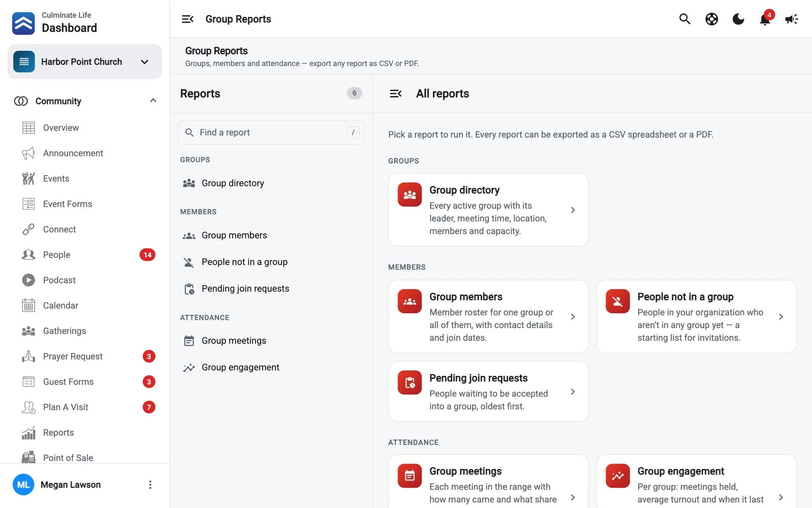812x508 pixels.
Task: Open Harbor Point Church organization dropdown
Action: click(x=85, y=62)
